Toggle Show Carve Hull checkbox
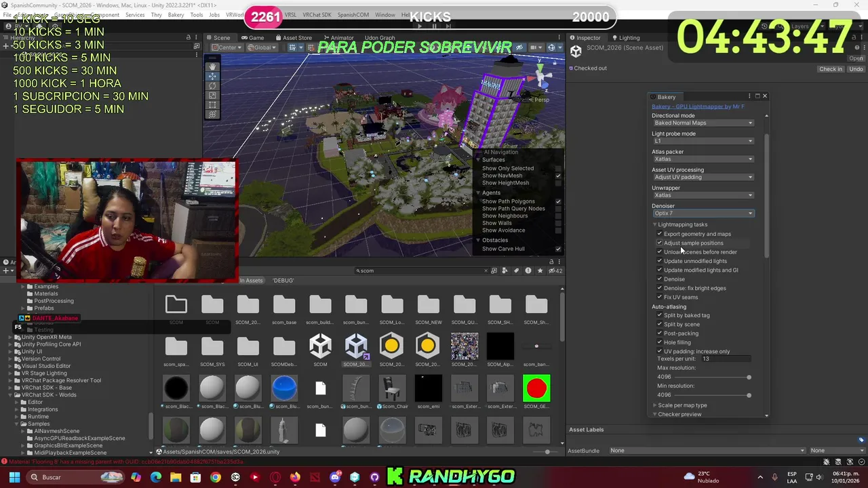This screenshot has width=868, height=488. point(558,249)
